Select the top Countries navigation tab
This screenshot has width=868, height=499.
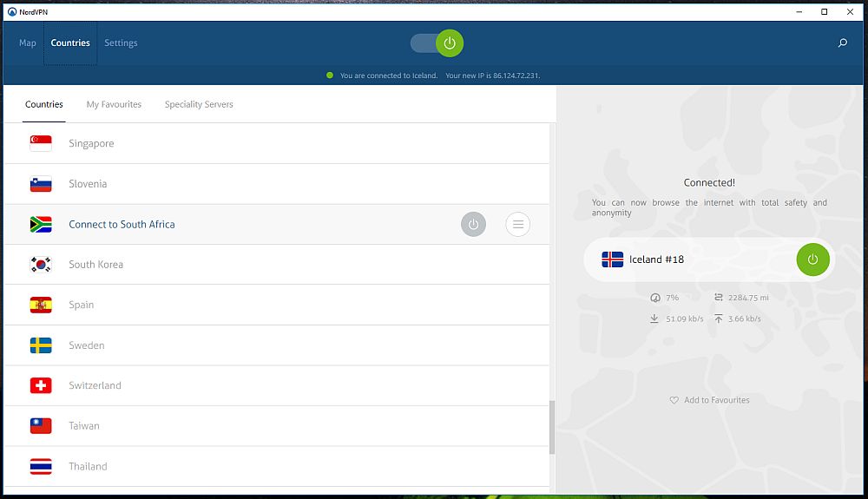70,43
